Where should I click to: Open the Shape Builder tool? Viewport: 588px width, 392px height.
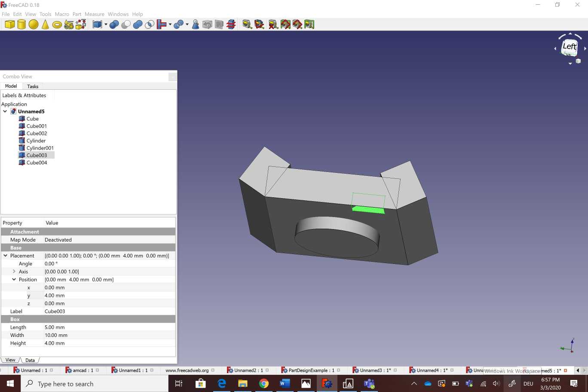[x=81, y=24]
